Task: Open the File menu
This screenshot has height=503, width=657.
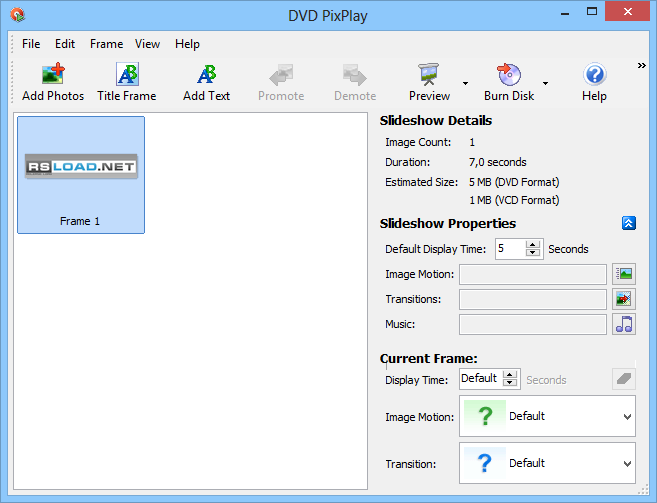Action: (31, 44)
